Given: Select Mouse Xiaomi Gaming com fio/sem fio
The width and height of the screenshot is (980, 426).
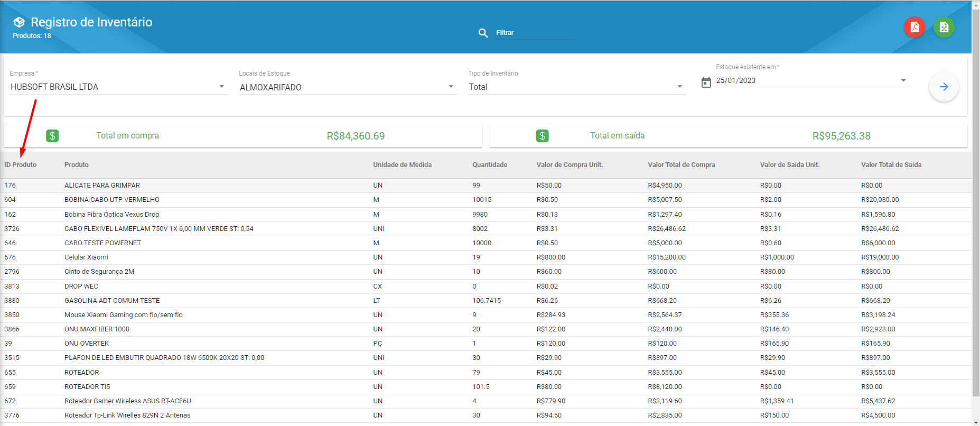Looking at the screenshot, I should click(x=124, y=315).
